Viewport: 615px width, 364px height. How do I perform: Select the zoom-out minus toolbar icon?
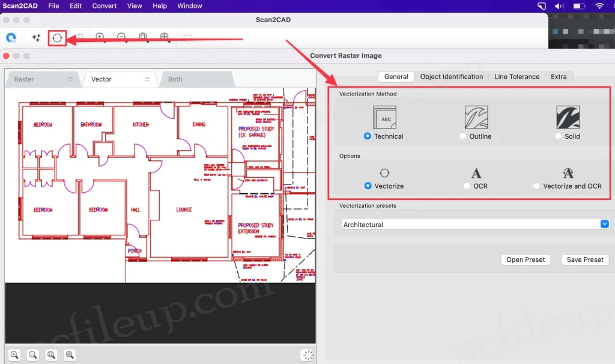point(121,37)
